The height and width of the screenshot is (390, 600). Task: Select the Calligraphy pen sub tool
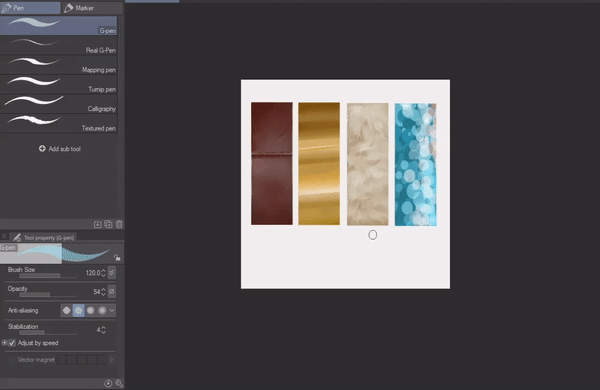(x=59, y=104)
